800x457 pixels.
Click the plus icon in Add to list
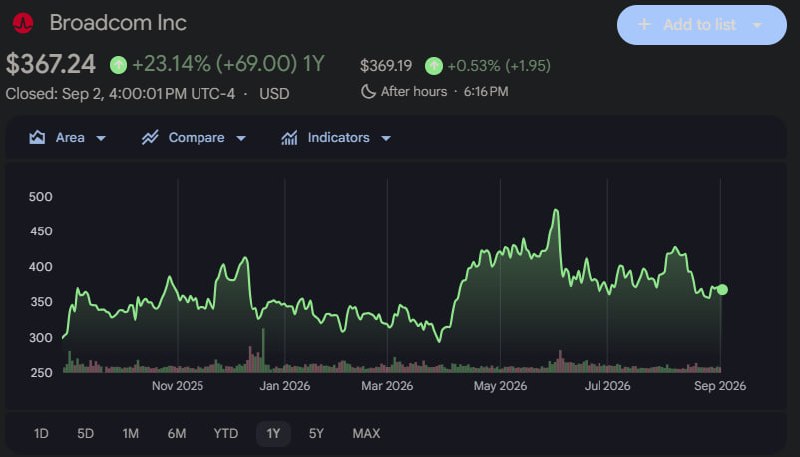coord(644,24)
